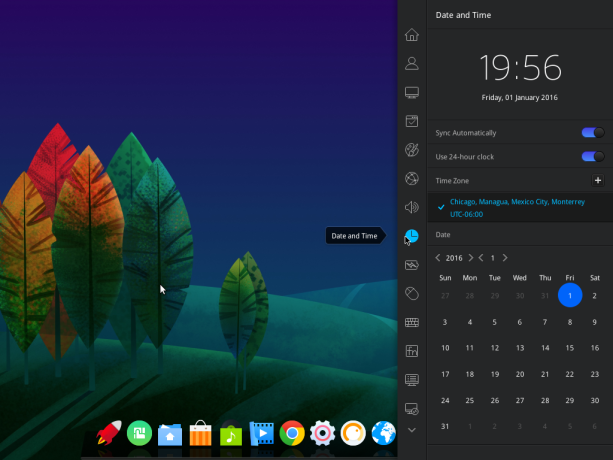The height and width of the screenshot is (460, 613).
Task: Go to previous year before 2016
Action: point(438,258)
